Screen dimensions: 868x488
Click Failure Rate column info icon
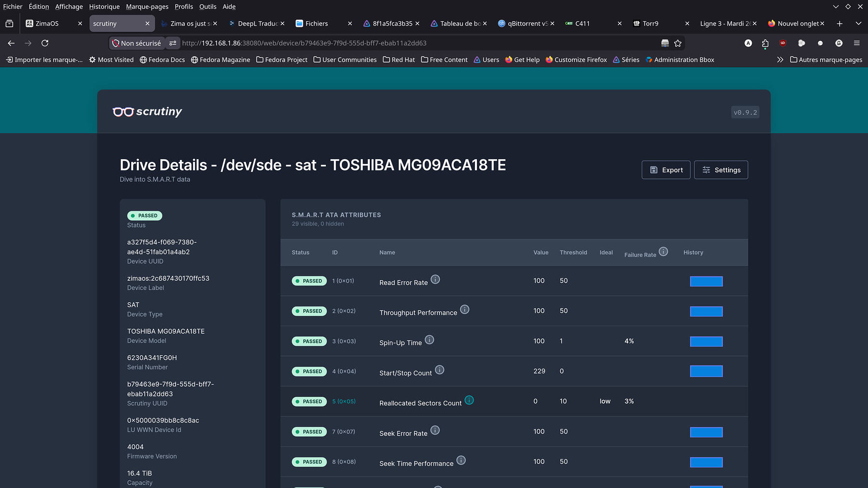coord(663,251)
